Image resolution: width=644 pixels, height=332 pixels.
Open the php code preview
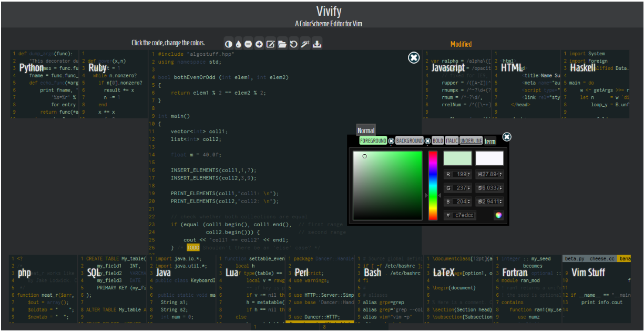tap(44, 289)
